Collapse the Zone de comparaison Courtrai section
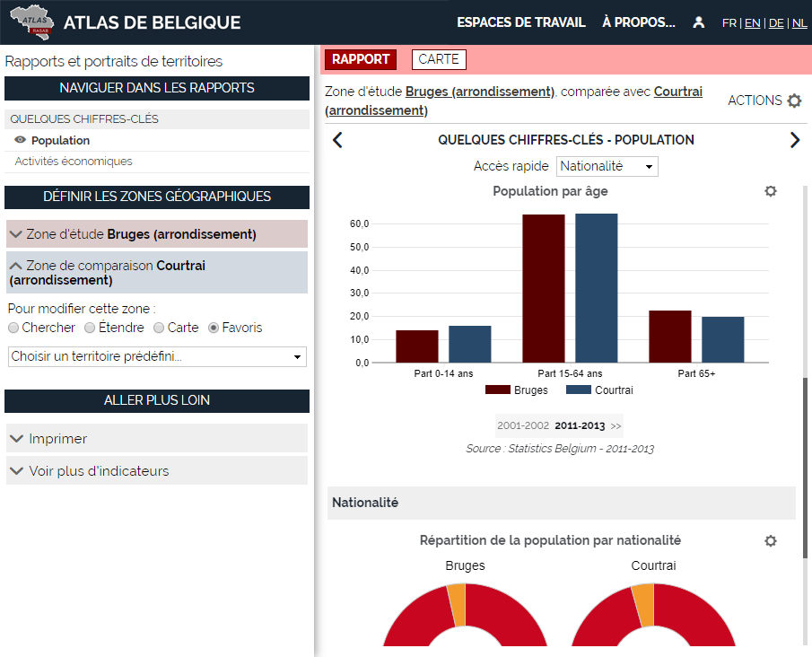812x657 pixels. pos(157,273)
